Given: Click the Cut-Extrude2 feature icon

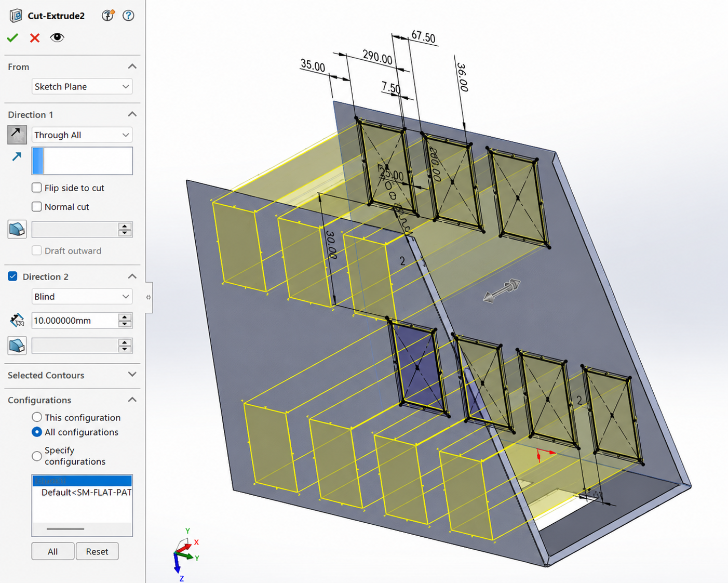Looking at the screenshot, I should (16, 16).
